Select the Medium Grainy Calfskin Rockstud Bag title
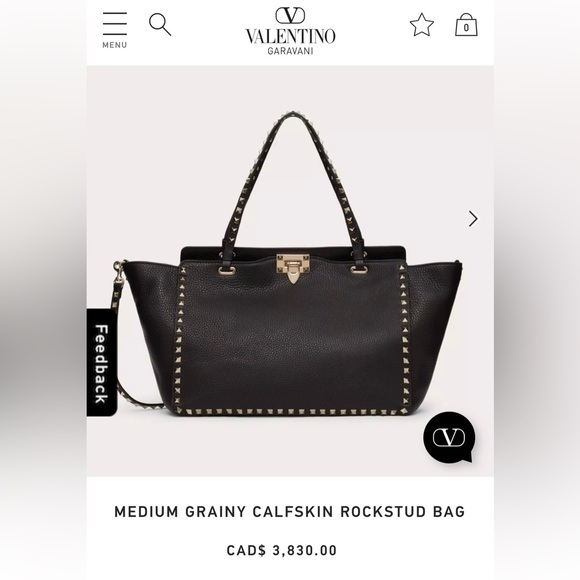This screenshot has width=580, height=580. tap(290, 512)
